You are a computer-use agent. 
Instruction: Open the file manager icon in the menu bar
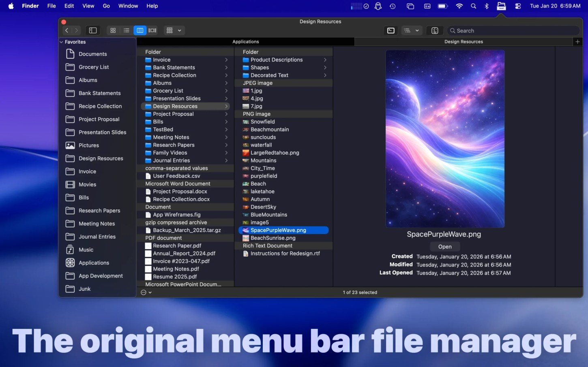(x=501, y=6)
